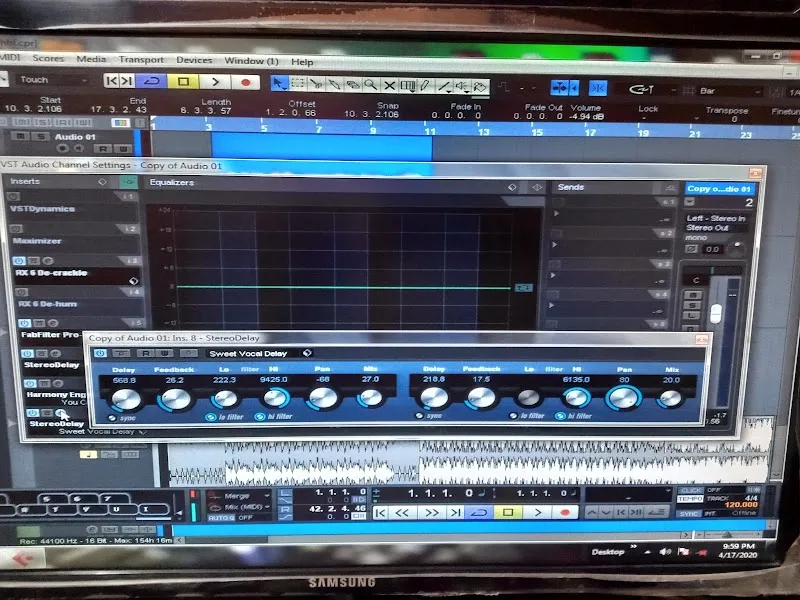
Task: Open the Transport menu
Action: point(141,60)
